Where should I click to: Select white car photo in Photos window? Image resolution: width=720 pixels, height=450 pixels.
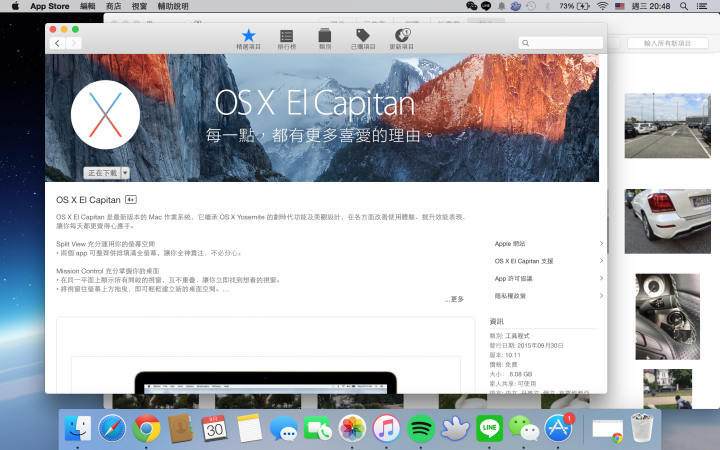[668, 221]
